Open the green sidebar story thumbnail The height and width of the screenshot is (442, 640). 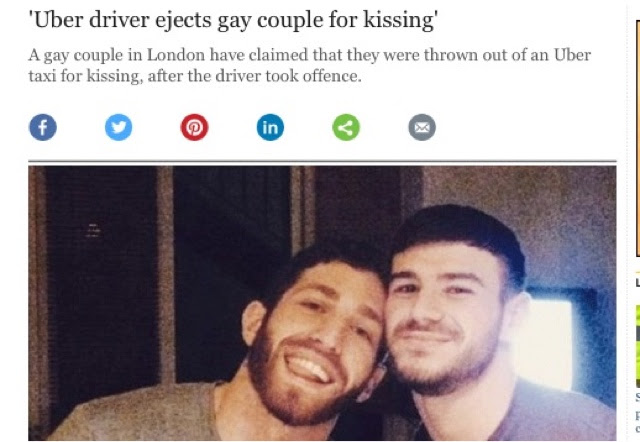638,346
